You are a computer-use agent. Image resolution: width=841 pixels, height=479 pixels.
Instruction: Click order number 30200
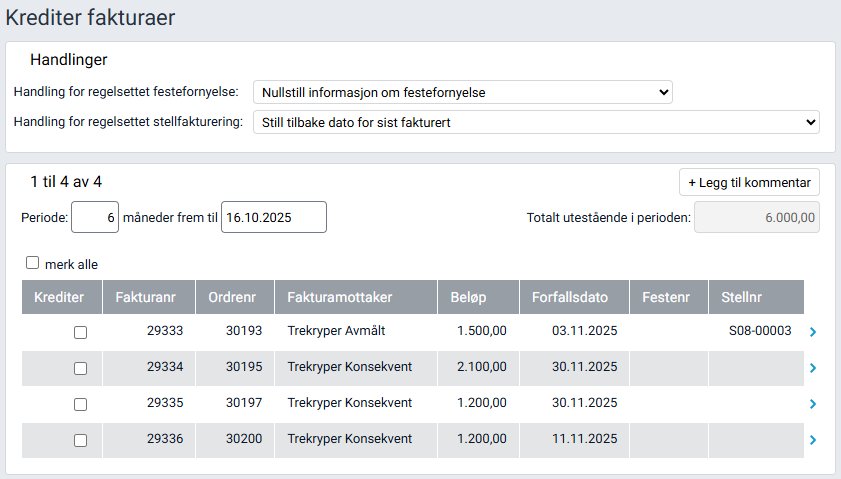[244, 438]
